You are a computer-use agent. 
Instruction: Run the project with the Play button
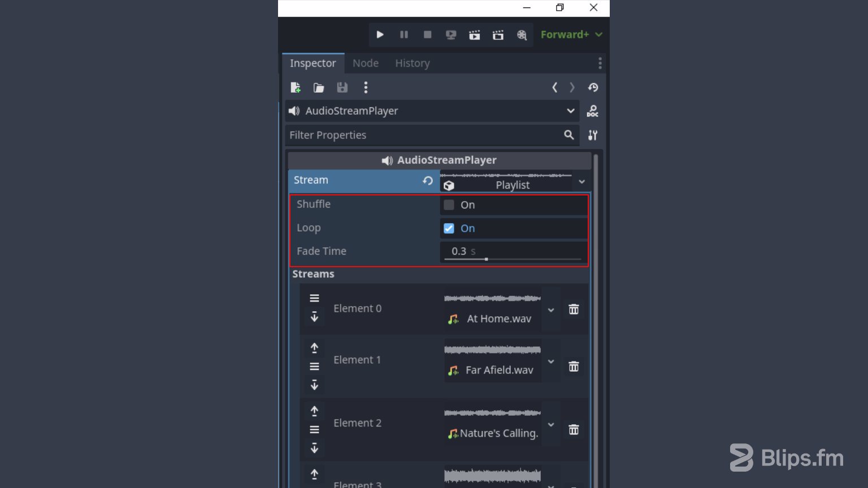coord(380,34)
